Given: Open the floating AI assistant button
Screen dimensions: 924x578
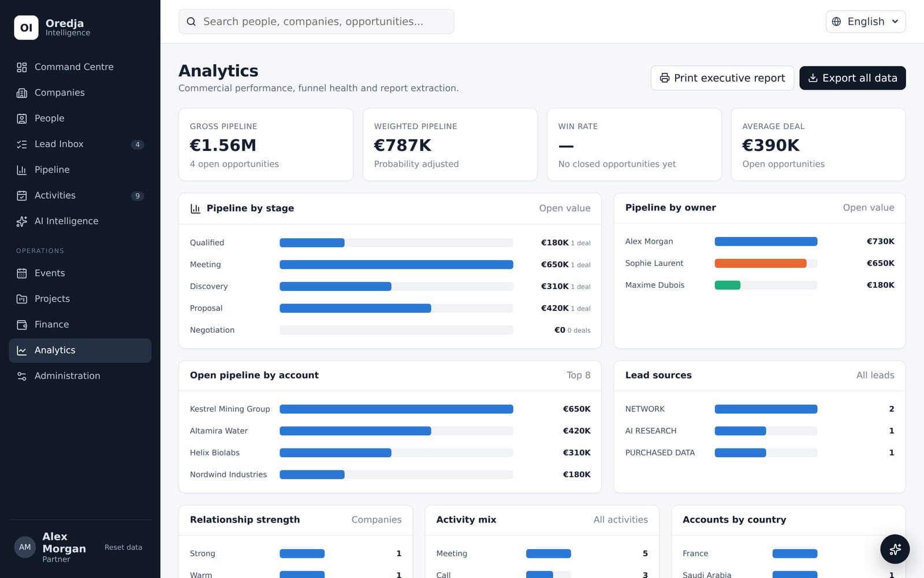Looking at the screenshot, I should click(895, 549).
